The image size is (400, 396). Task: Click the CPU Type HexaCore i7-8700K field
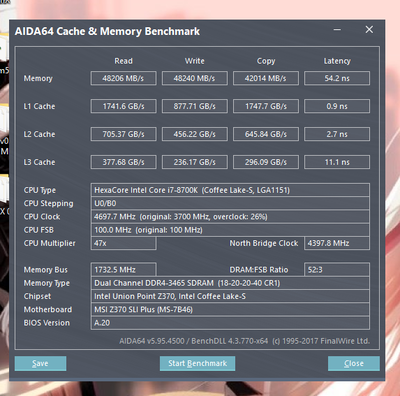[x=230, y=190]
